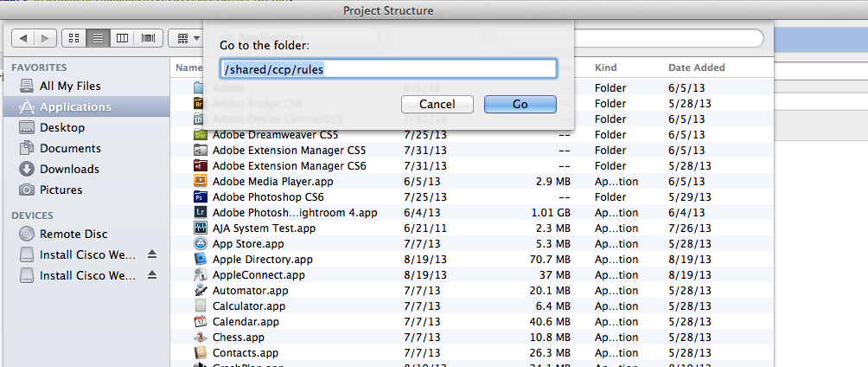Click the App Store.app file name
Viewport: 868px width, 367px height.
tap(248, 243)
